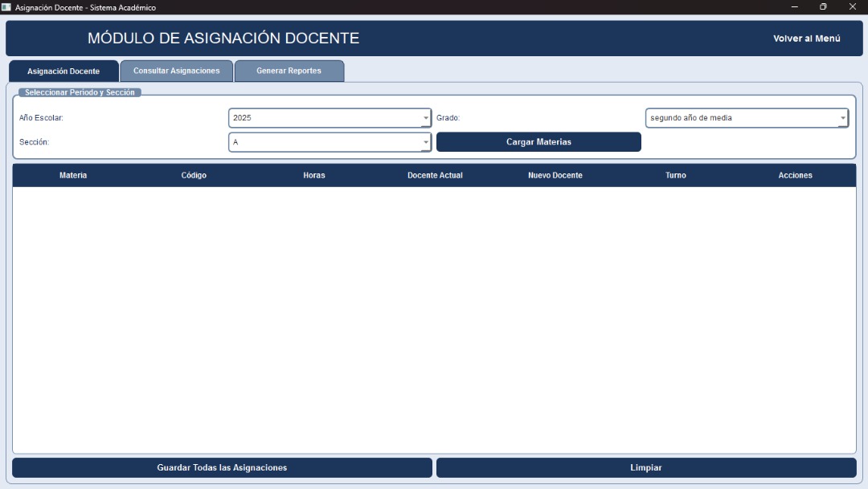Click the Materia column header

[73, 175]
